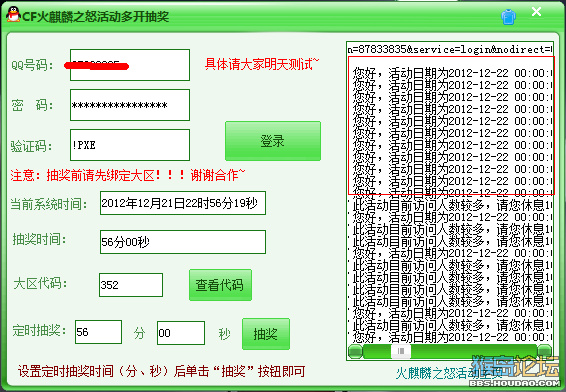The image size is (566, 392).
Task: Click the QQ penguin title bar icon
Action: [13, 14]
